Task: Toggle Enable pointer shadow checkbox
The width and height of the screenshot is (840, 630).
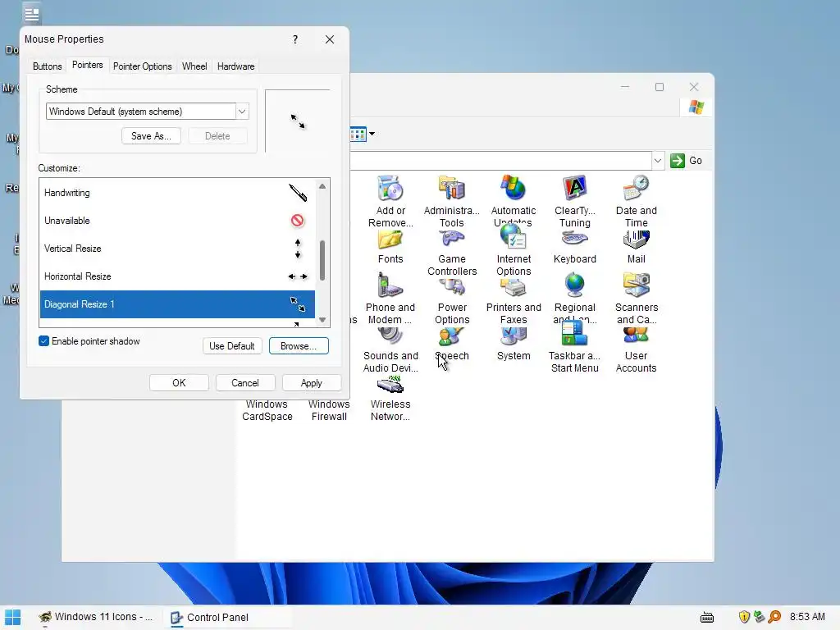Action: (44, 341)
